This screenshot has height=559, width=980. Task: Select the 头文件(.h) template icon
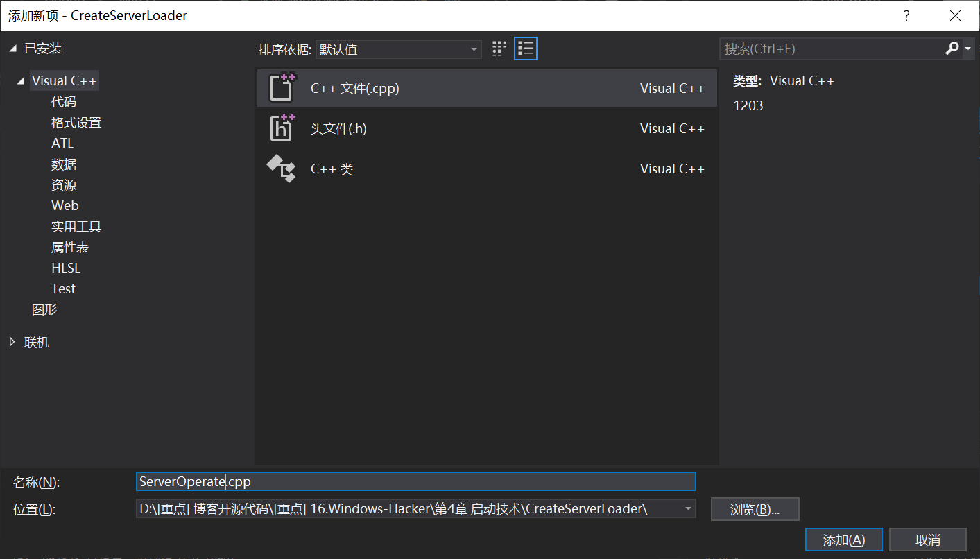pyautogui.click(x=282, y=128)
